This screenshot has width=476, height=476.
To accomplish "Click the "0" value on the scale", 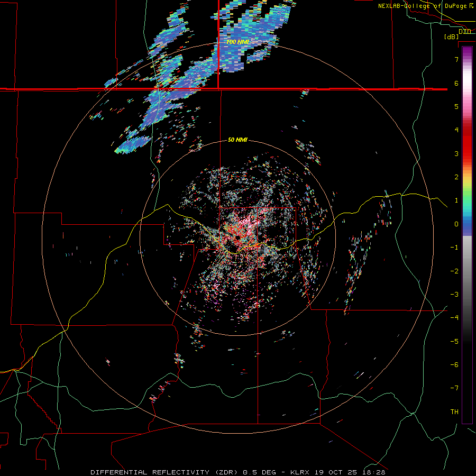I will [x=456, y=224].
